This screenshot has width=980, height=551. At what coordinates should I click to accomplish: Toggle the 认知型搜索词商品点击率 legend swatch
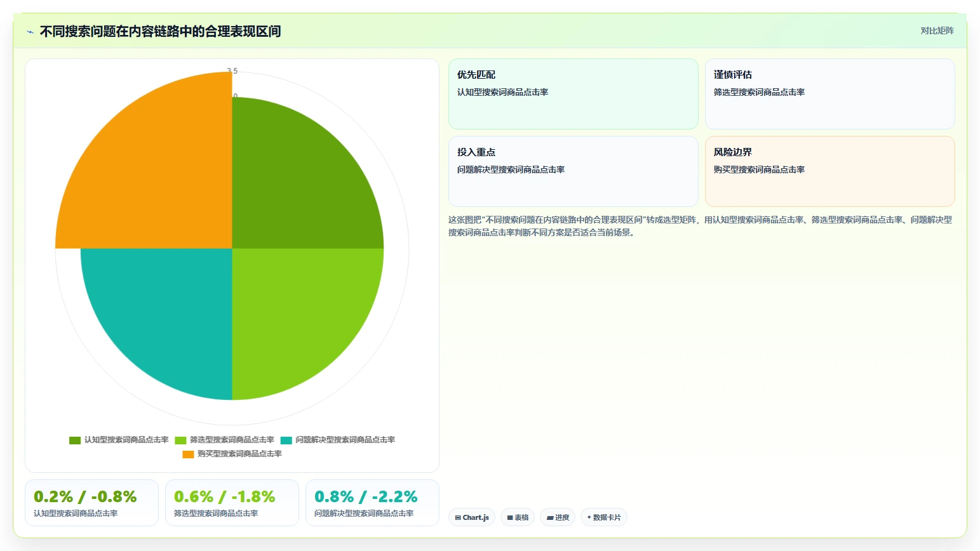[75, 440]
